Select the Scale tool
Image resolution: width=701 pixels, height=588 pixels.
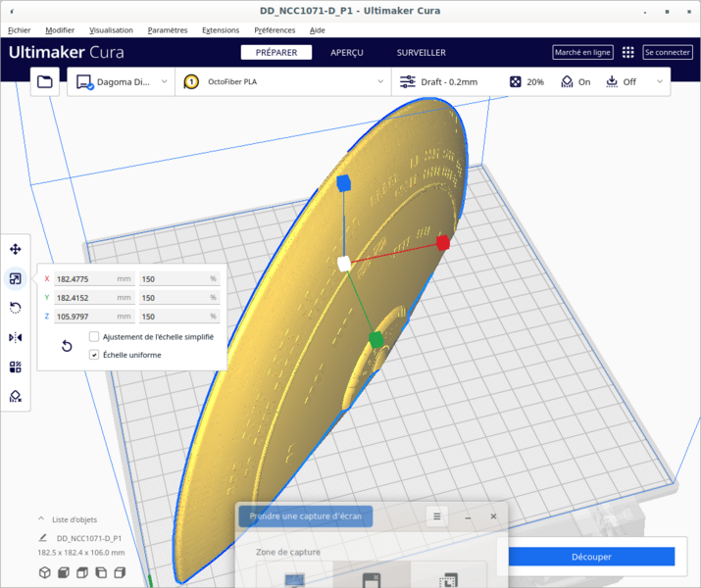16,279
